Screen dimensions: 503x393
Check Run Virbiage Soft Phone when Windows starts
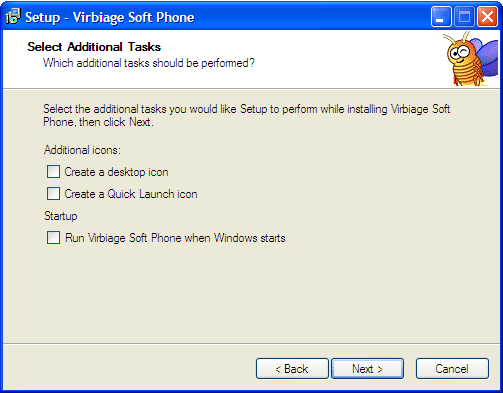[x=53, y=238]
